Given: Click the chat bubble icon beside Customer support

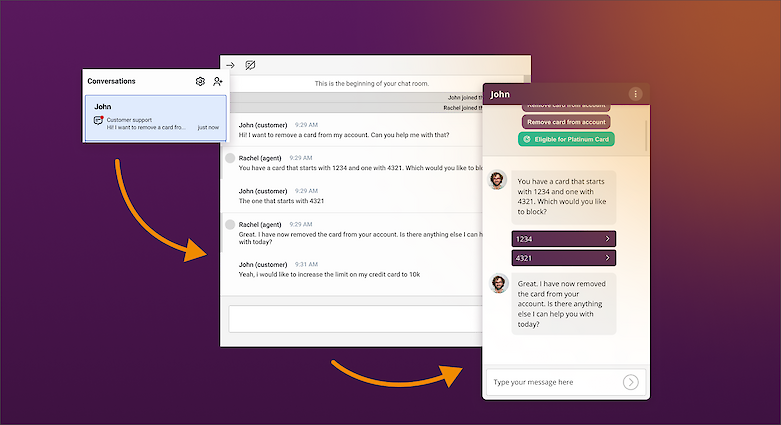Looking at the screenshot, I should pos(98,120).
